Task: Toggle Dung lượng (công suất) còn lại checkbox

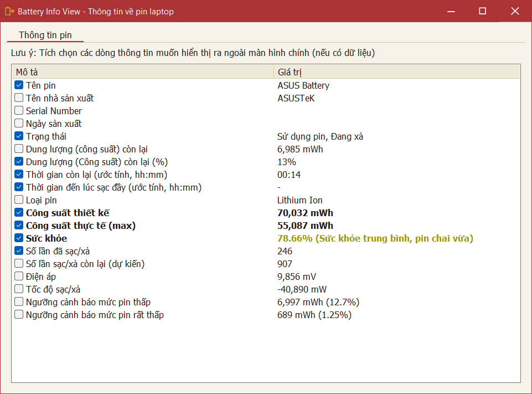Action: coord(19,149)
